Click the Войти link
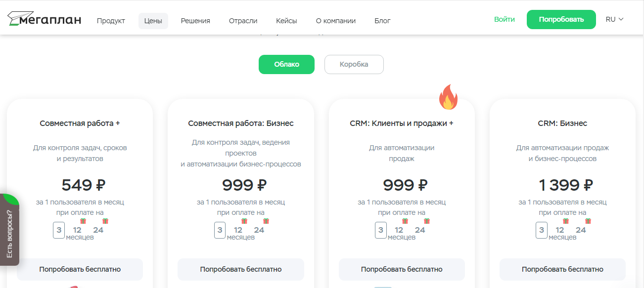Screen dimensions: 644x288 pos(504,19)
